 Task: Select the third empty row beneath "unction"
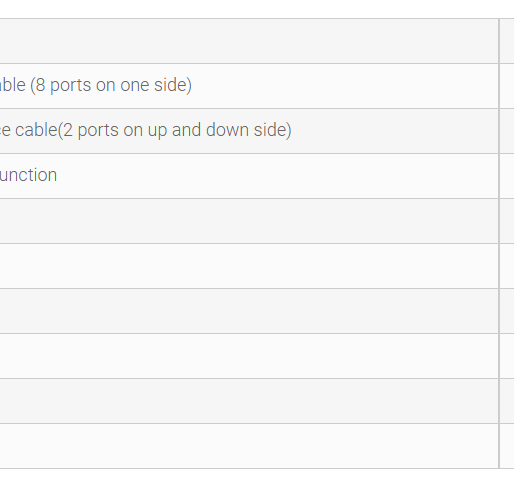(249, 311)
